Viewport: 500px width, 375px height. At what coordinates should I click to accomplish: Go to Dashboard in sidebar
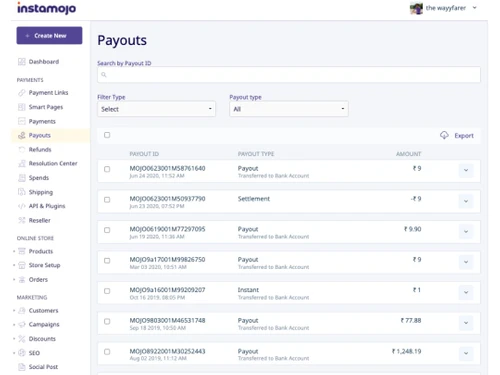44,62
